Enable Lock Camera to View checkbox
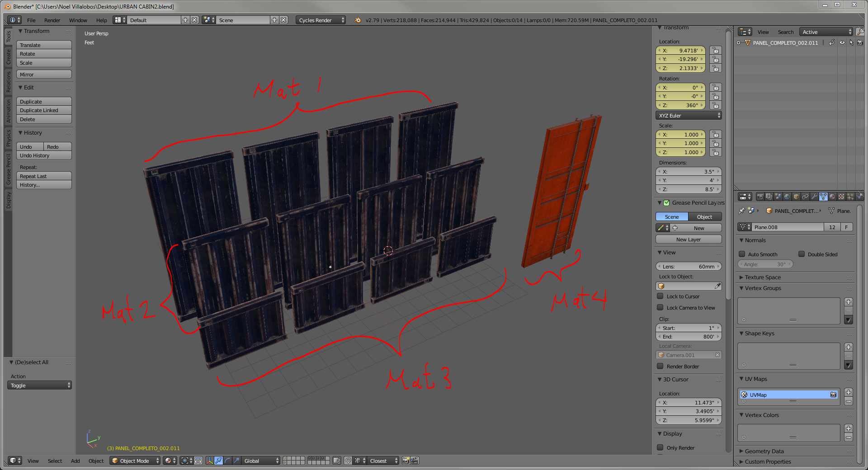 click(660, 307)
